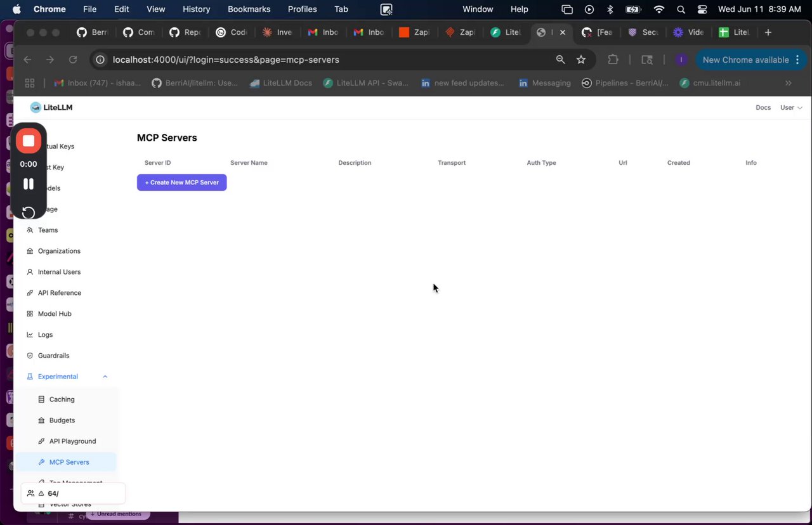The height and width of the screenshot is (525, 812).
Task: Open Spotlight search in the menu bar
Action: [681, 9]
